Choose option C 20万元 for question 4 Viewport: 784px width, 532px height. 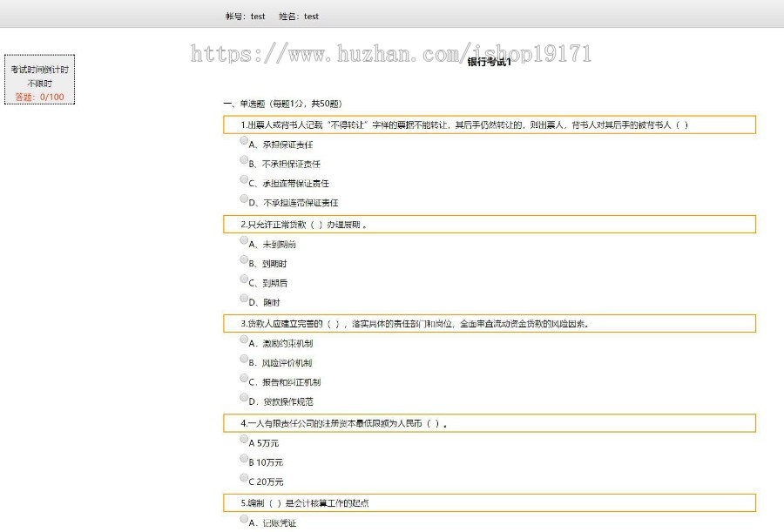[243, 477]
